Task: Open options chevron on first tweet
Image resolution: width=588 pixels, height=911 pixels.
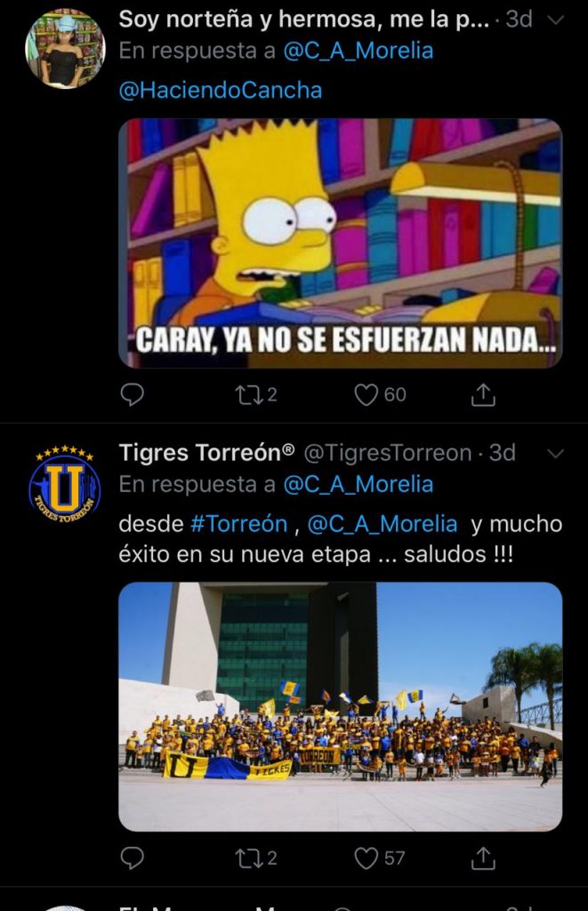Action: (x=556, y=20)
